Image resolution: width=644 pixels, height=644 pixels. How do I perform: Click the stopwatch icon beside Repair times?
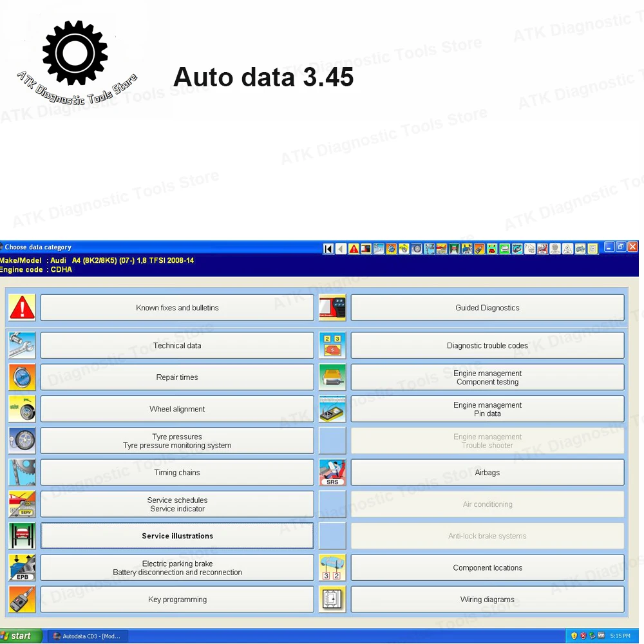coord(22,377)
